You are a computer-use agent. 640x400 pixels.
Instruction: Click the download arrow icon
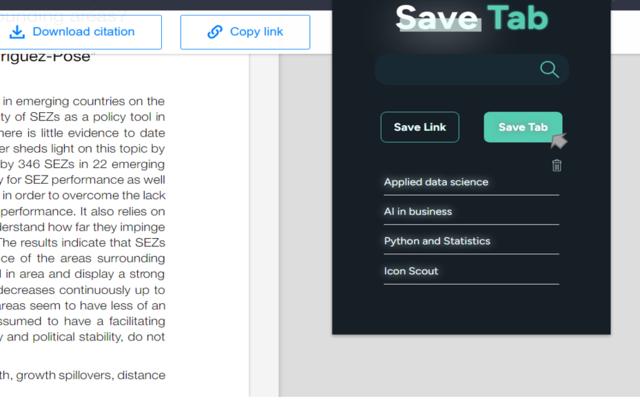pos(17,32)
